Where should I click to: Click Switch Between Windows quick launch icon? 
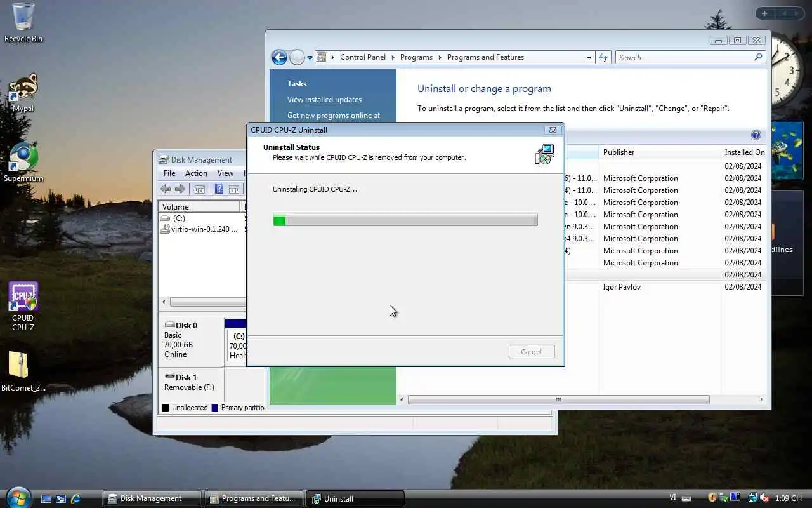coord(61,499)
